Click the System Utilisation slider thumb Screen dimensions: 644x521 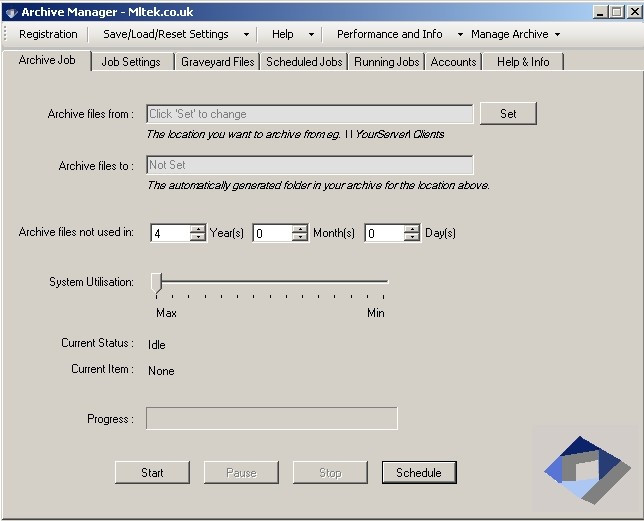(x=156, y=282)
